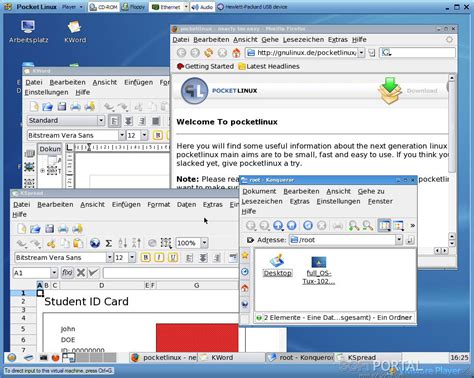Open the K menu on taskbar

pyautogui.click(x=12, y=358)
